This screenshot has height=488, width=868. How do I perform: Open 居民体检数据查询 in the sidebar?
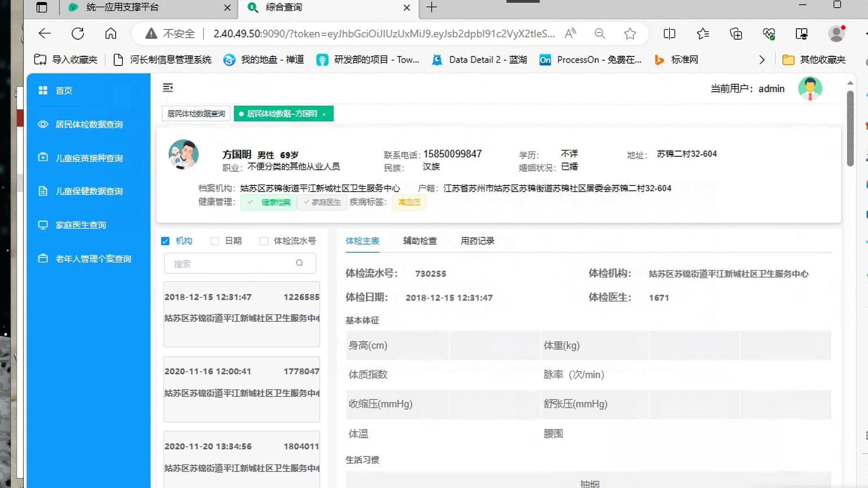[88, 124]
